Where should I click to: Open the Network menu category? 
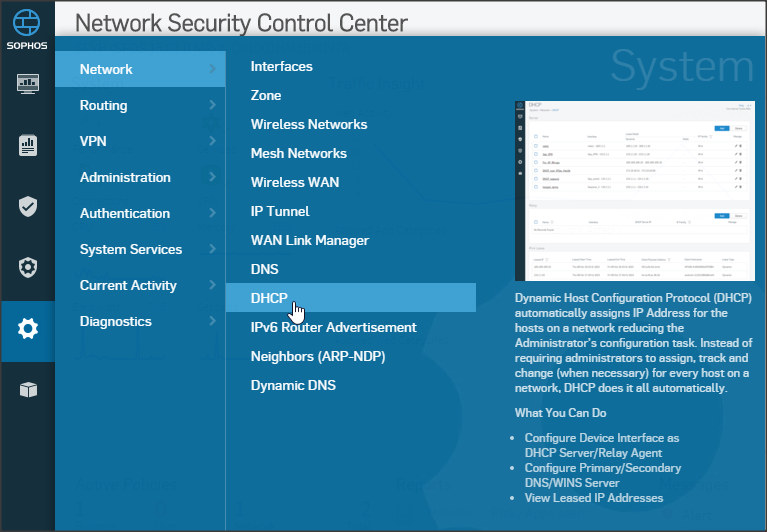pyautogui.click(x=107, y=69)
